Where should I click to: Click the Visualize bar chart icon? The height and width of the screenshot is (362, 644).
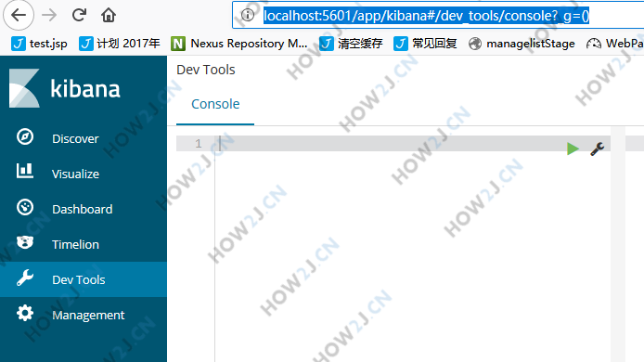coord(25,171)
